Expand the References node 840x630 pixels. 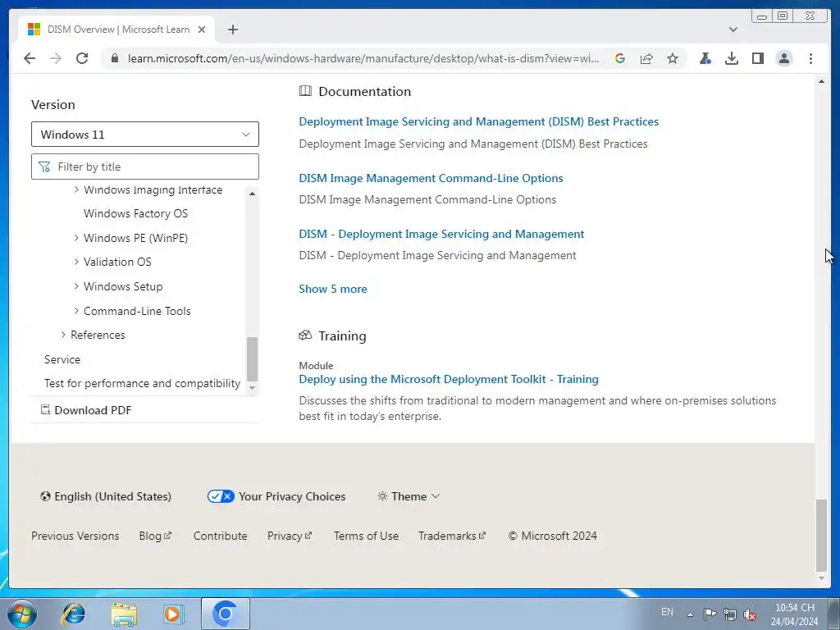(63, 335)
